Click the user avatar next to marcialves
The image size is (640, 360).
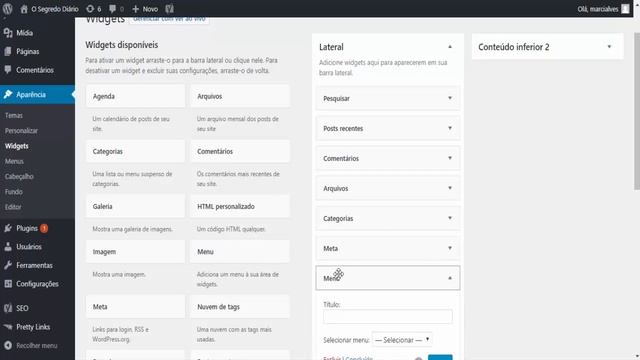pos(625,9)
